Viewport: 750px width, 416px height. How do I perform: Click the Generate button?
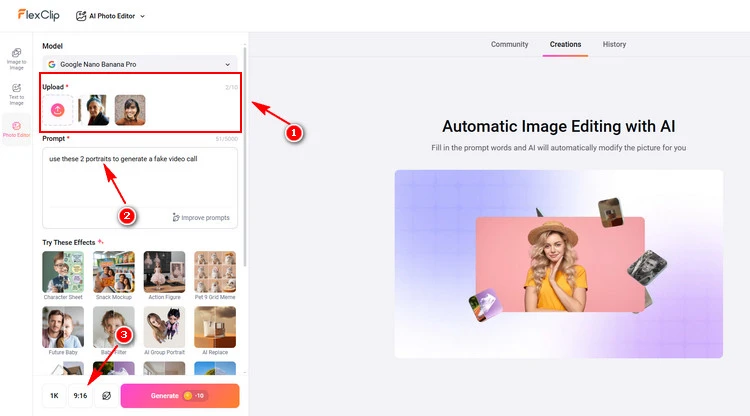pos(180,395)
